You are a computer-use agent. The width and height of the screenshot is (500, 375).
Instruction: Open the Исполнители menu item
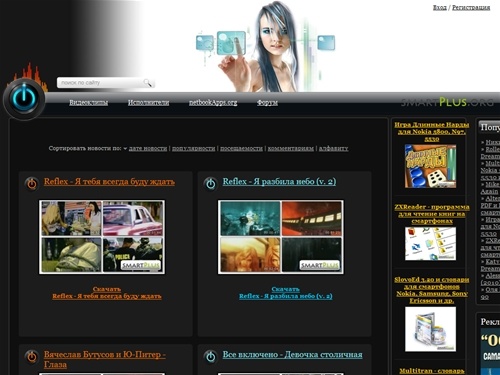pos(148,102)
